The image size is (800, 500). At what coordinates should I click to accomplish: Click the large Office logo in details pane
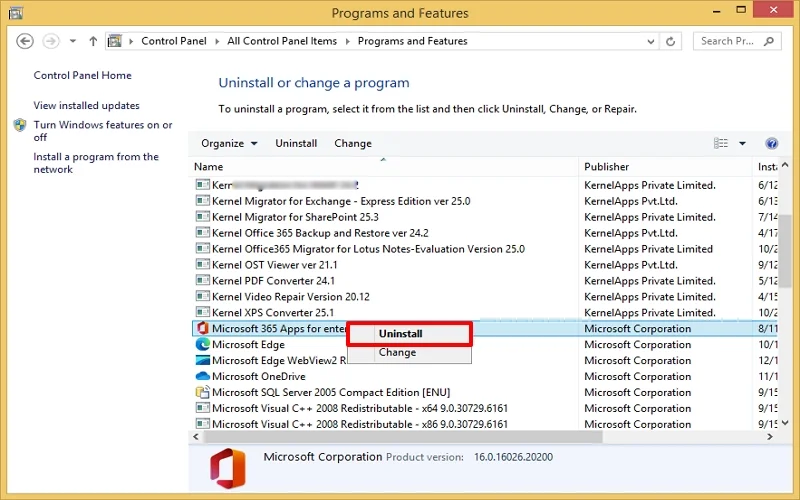coord(228,468)
